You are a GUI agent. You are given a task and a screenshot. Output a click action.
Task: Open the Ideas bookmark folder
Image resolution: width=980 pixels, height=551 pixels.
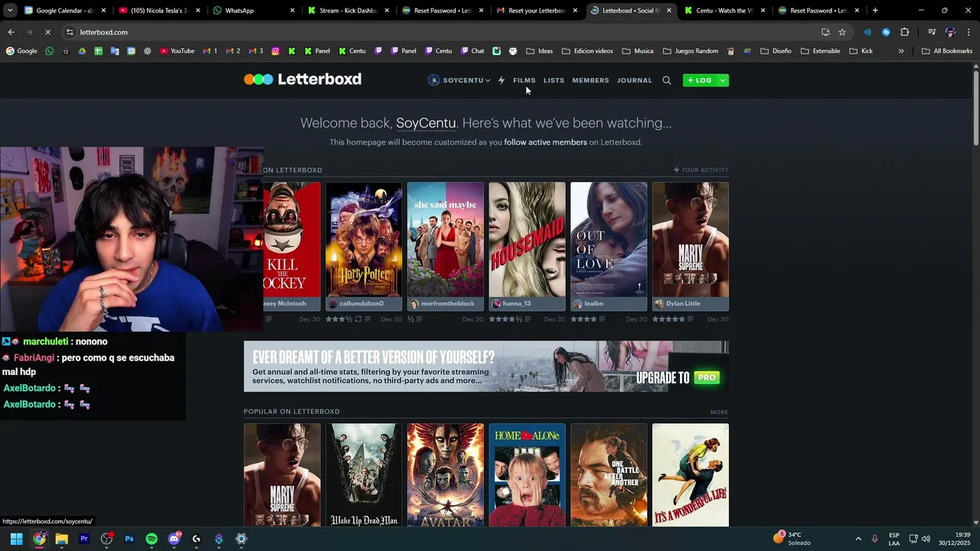point(537,51)
